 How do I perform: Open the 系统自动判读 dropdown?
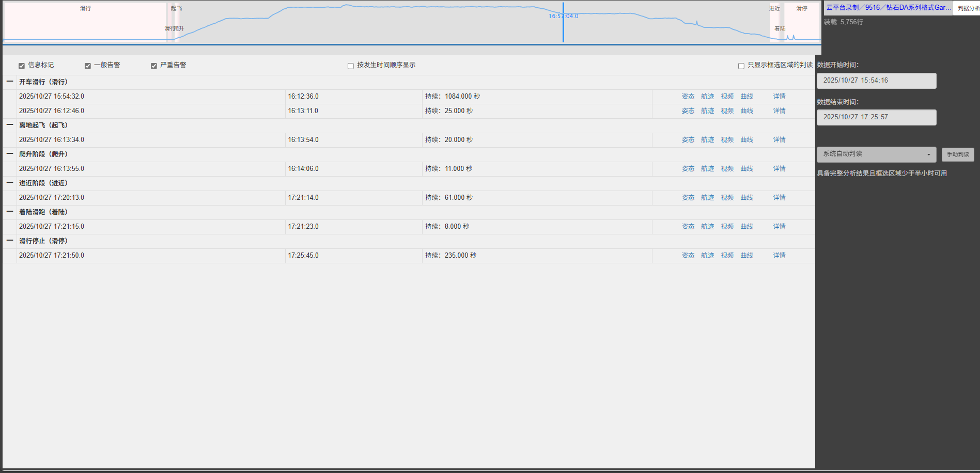click(x=876, y=154)
